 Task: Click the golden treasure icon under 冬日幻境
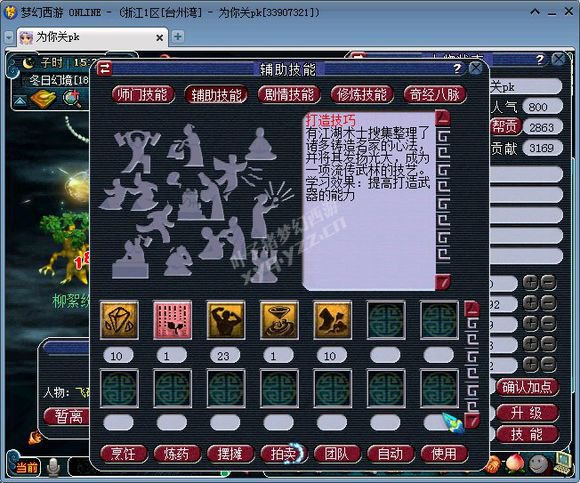point(43,98)
